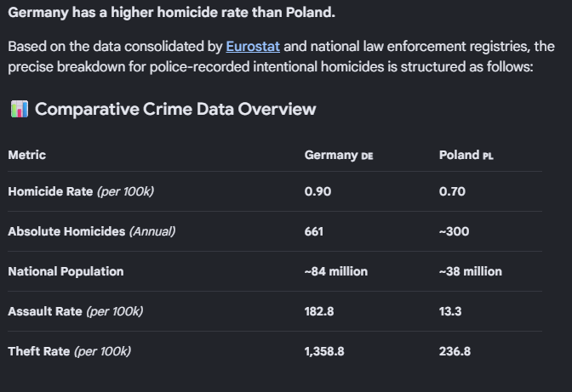The image size is (572, 392).
Task: Click Germany's homicide rate value 0.90
Action: click(317, 191)
